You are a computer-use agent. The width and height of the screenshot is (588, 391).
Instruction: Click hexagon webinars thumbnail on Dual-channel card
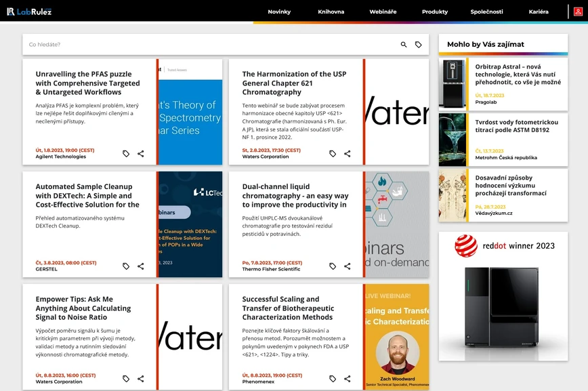pos(397,224)
